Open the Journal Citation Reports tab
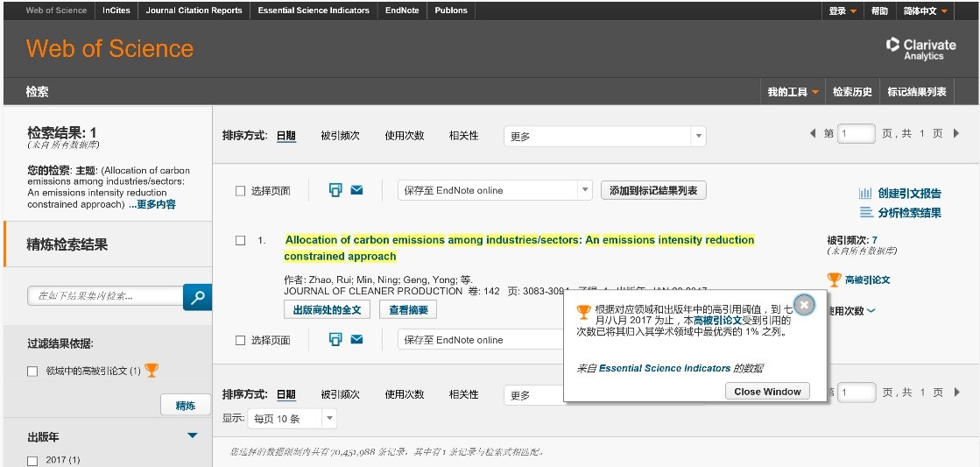The width and height of the screenshot is (980, 467). pyautogui.click(x=194, y=11)
